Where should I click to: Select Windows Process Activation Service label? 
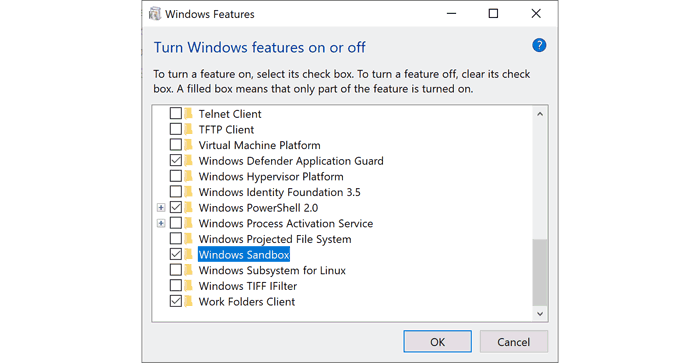click(x=286, y=223)
